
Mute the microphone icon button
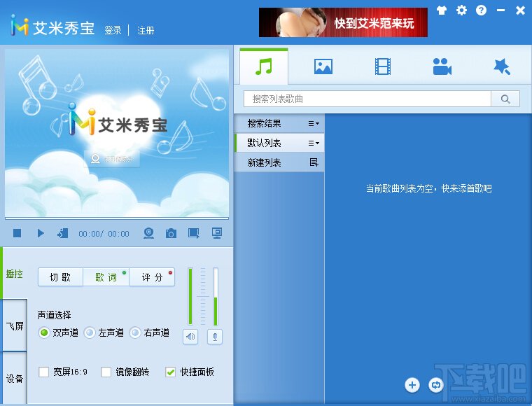(x=215, y=337)
